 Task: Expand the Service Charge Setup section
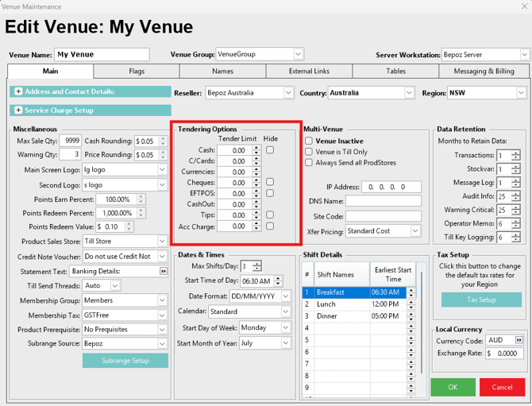[18, 110]
